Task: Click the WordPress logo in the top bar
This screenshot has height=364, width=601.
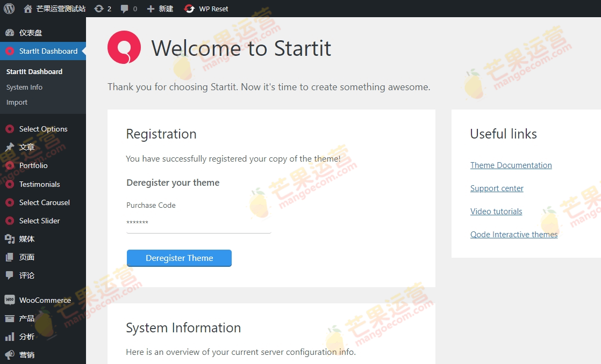Action: click(9, 9)
